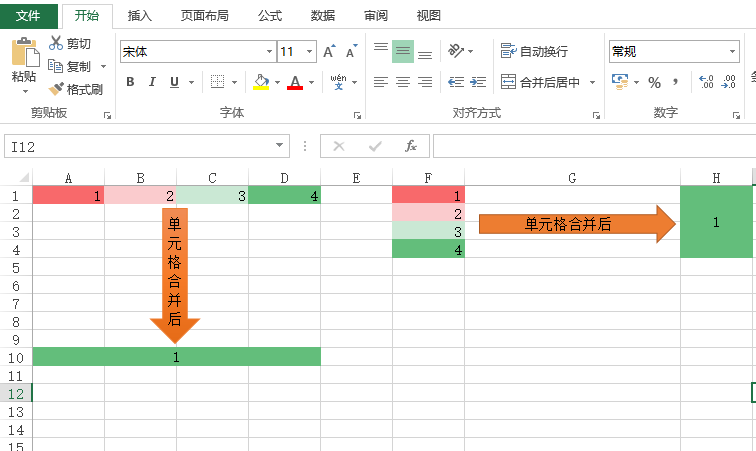This screenshot has width=756, height=451.
Task: Select merged green cell in column H
Action: pyautogui.click(x=716, y=222)
